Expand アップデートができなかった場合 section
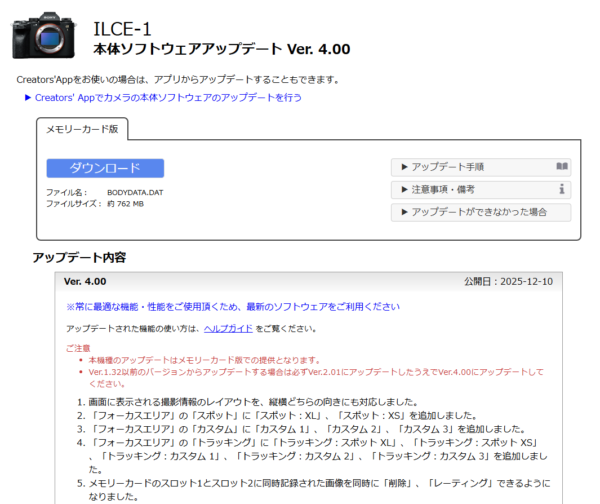 tap(481, 212)
